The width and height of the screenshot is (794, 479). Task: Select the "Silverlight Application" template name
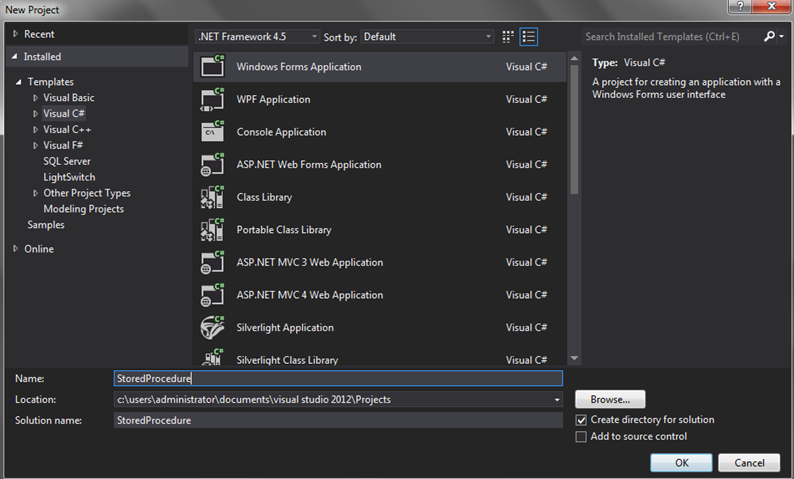[x=285, y=328]
